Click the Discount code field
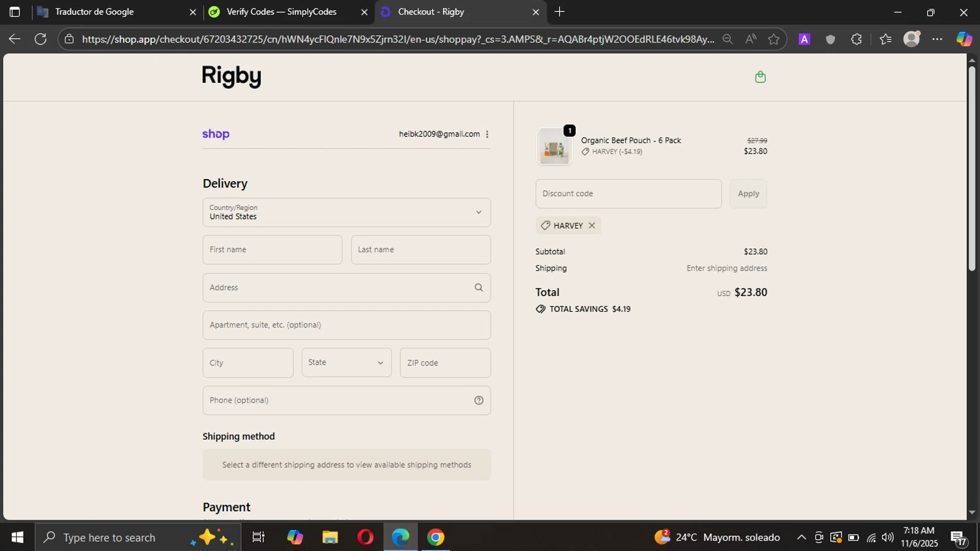 pyautogui.click(x=629, y=193)
